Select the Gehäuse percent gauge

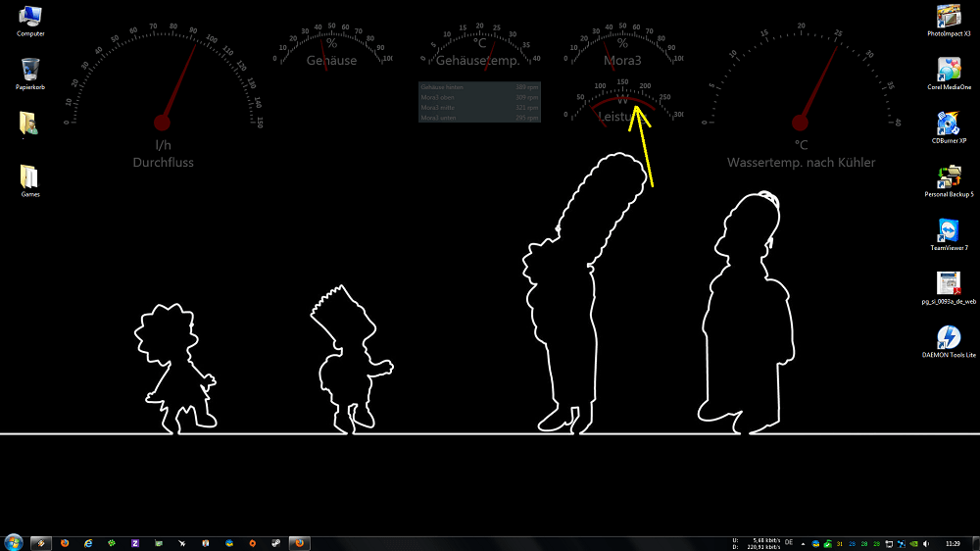coord(332,46)
